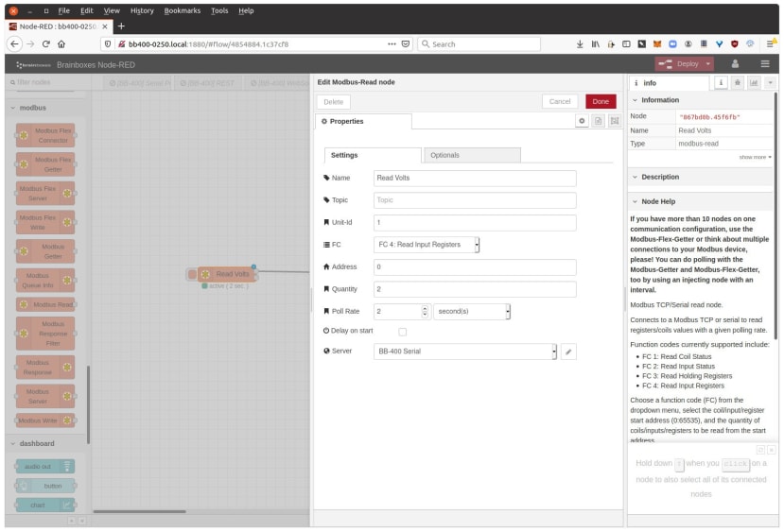Click show more in Information
The height and width of the screenshot is (532, 784).
tap(755, 158)
